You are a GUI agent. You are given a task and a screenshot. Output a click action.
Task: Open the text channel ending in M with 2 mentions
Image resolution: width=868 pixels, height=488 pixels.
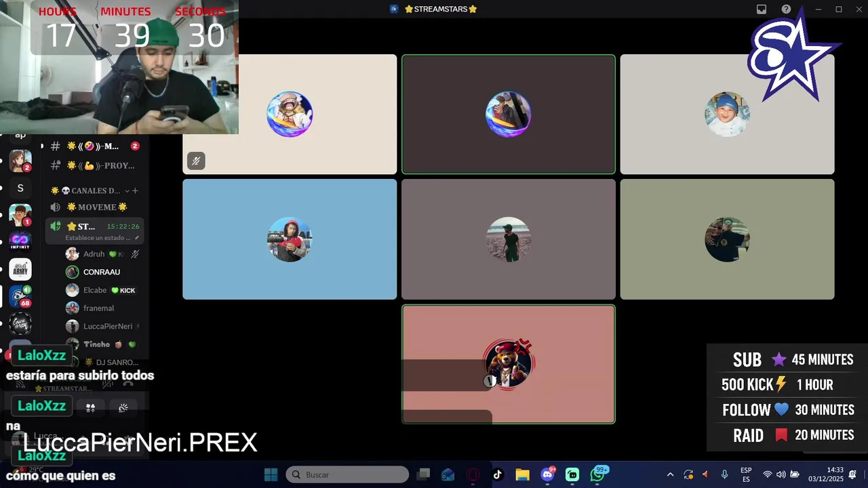[x=95, y=146]
